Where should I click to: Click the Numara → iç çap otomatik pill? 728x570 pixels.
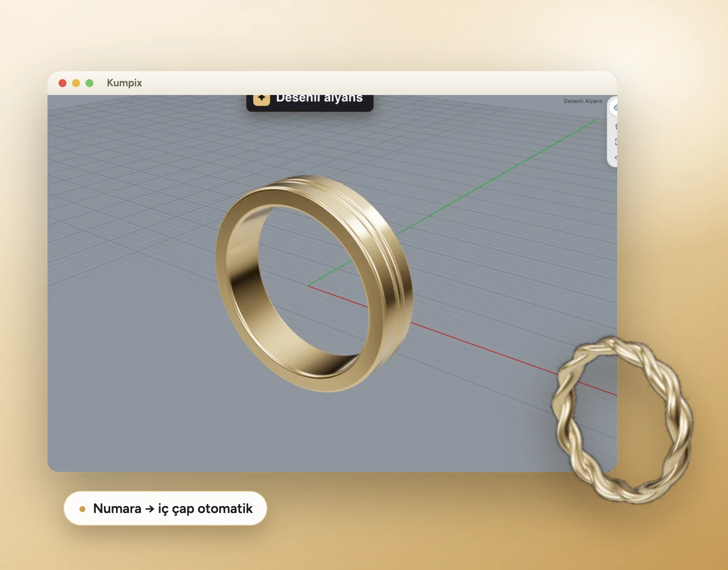165,508
